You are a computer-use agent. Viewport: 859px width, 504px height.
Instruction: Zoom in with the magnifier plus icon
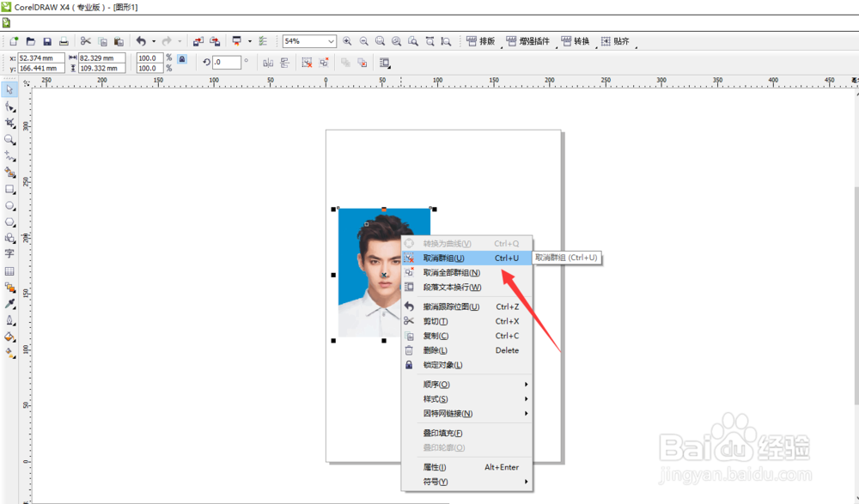tap(347, 41)
